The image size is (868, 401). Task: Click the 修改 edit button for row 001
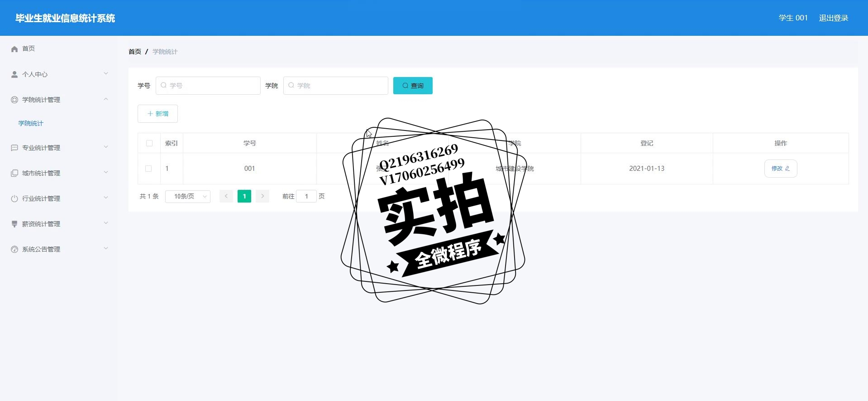[781, 169]
